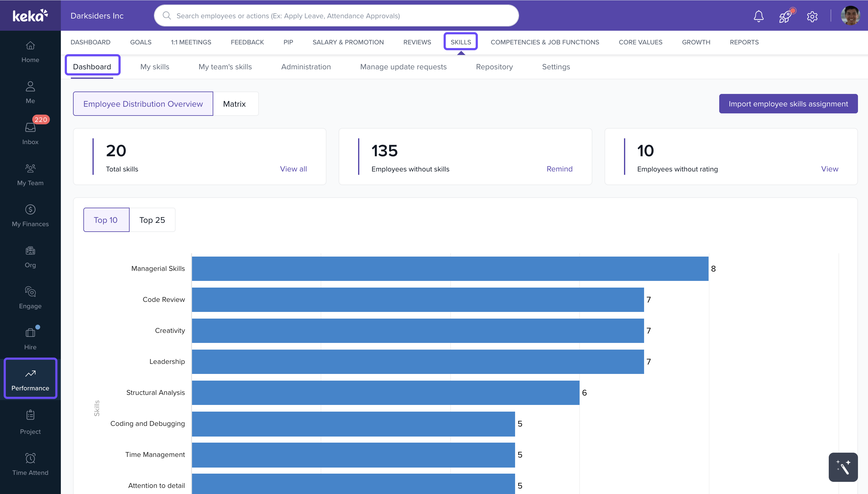Viewport: 868px width, 494px height.
Task: Open the My team's skills tab
Action: (225, 67)
